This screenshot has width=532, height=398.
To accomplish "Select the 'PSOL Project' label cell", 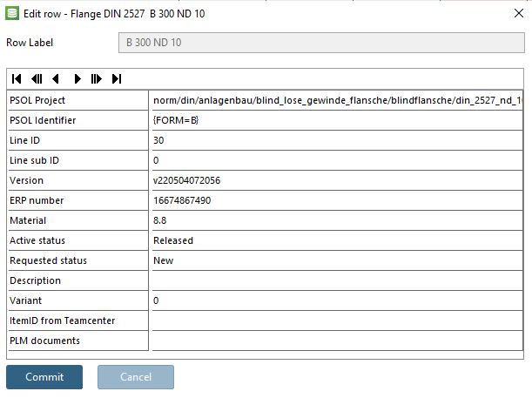I will pos(78,100).
